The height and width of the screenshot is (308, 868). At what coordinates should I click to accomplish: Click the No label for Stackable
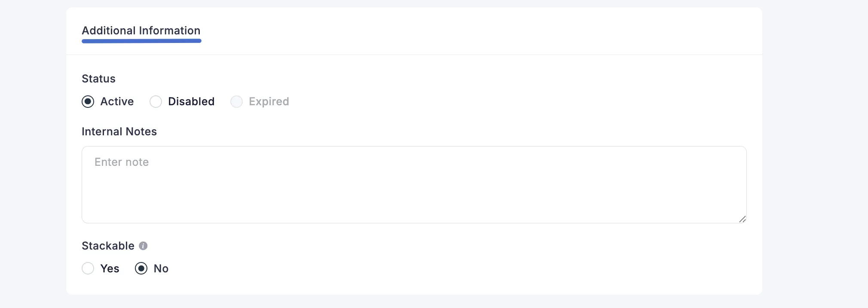160,268
